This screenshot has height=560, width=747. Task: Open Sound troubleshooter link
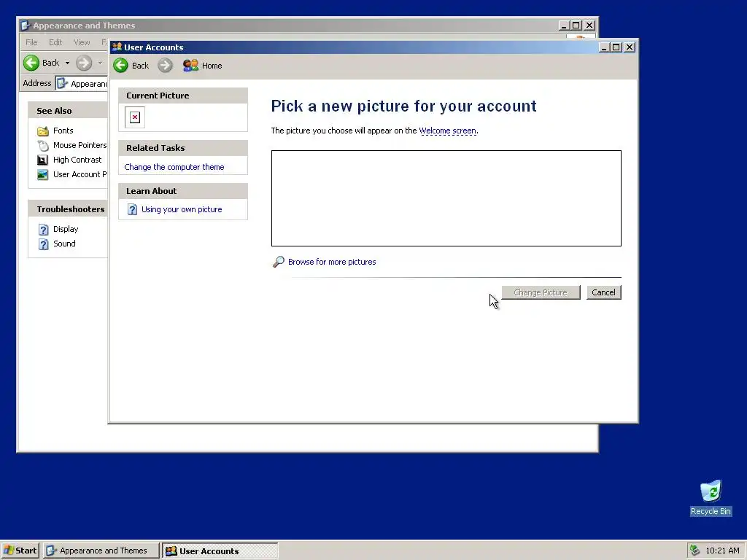(64, 244)
